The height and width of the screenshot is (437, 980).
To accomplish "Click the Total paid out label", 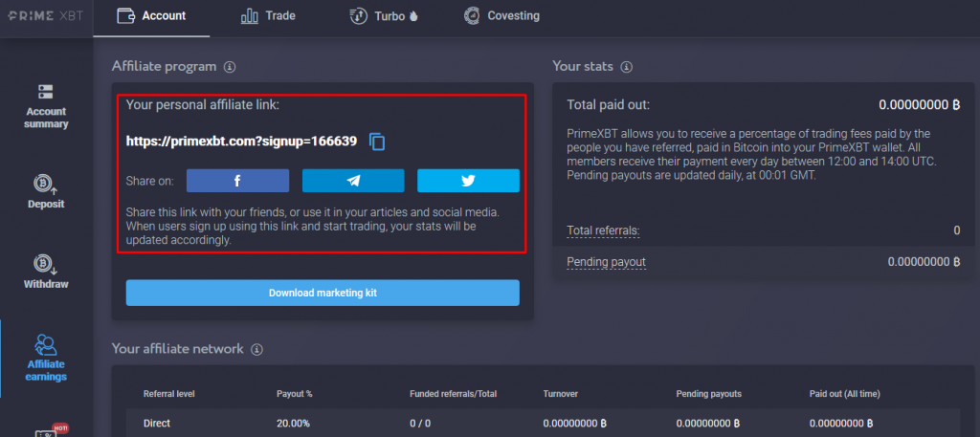I will pyautogui.click(x=608, y=105).
